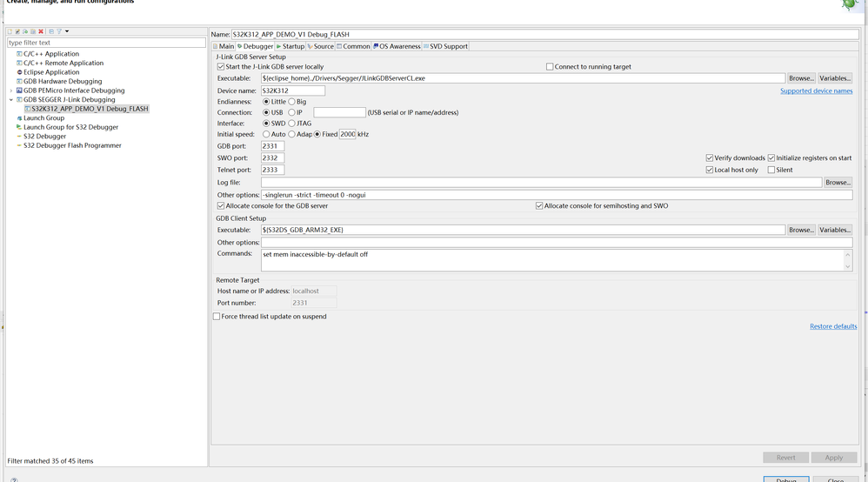Viewport: 868px width, 482px height.
Task: Enable Connect to running target checkbox
Action: (x=550, y=66)
